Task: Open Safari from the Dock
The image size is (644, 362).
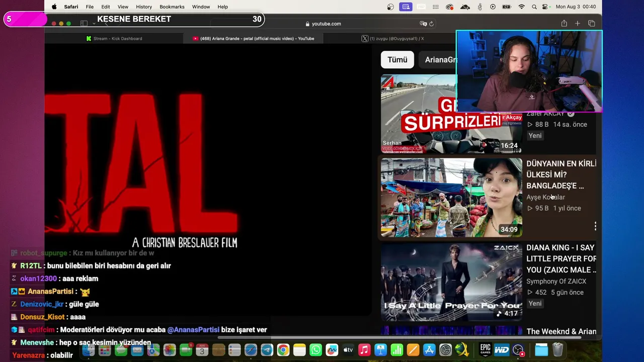Action: 251,350
